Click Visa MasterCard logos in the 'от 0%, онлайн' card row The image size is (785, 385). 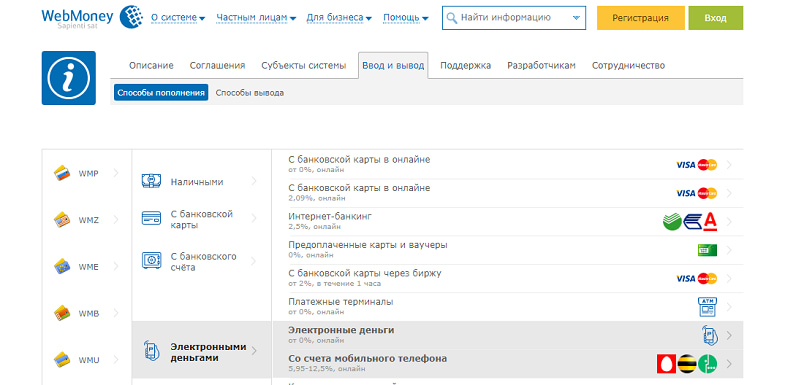[696, 165]
